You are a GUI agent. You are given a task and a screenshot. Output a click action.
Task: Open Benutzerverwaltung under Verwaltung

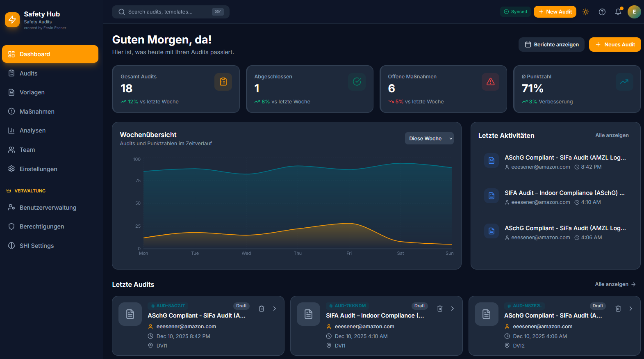click(48, 208)
